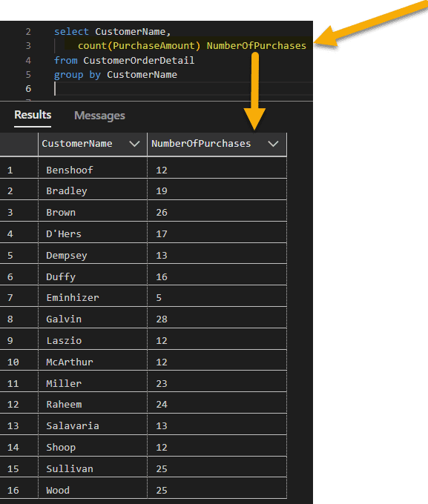Click purchase count 26 for Brown

click(217, 212)
